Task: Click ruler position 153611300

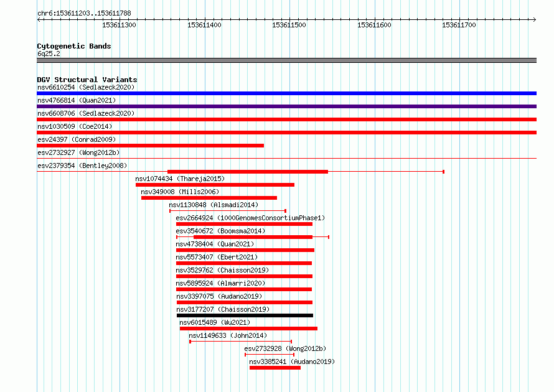Action: click(119, 25)
